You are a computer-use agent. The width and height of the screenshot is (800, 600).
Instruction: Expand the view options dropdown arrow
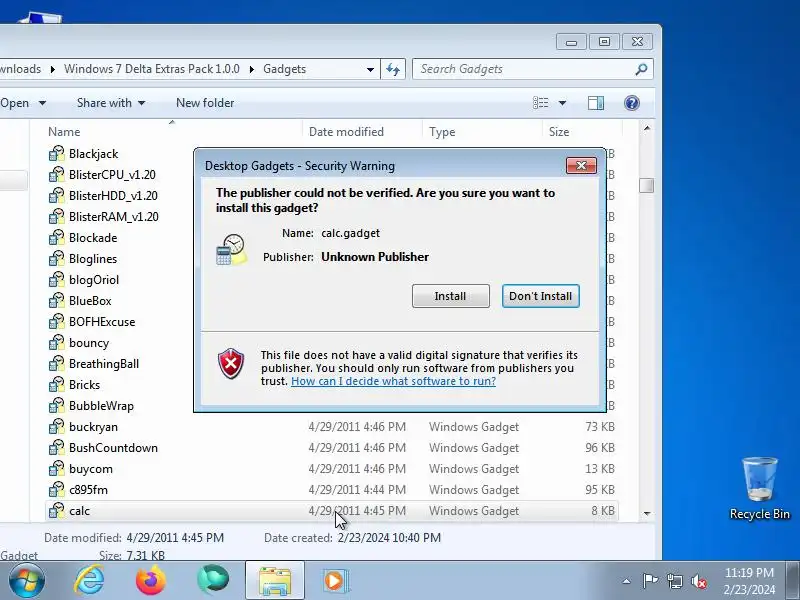click(562, 103)
